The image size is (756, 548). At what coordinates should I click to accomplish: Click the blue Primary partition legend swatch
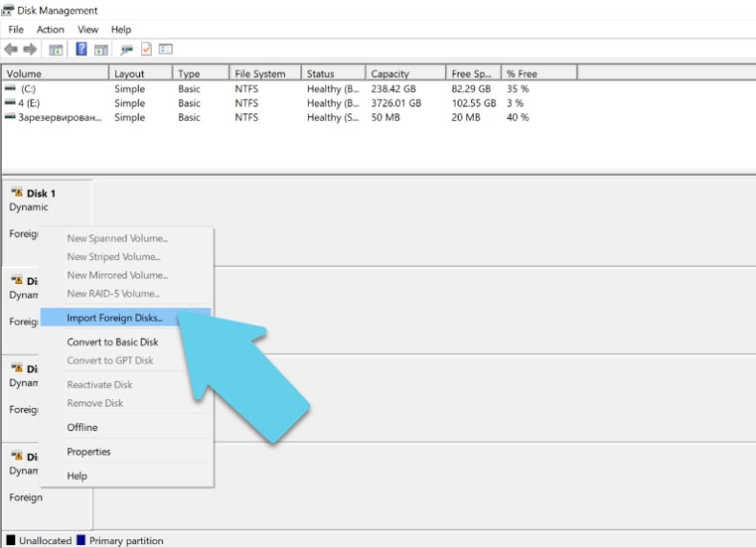click(81, 539)
